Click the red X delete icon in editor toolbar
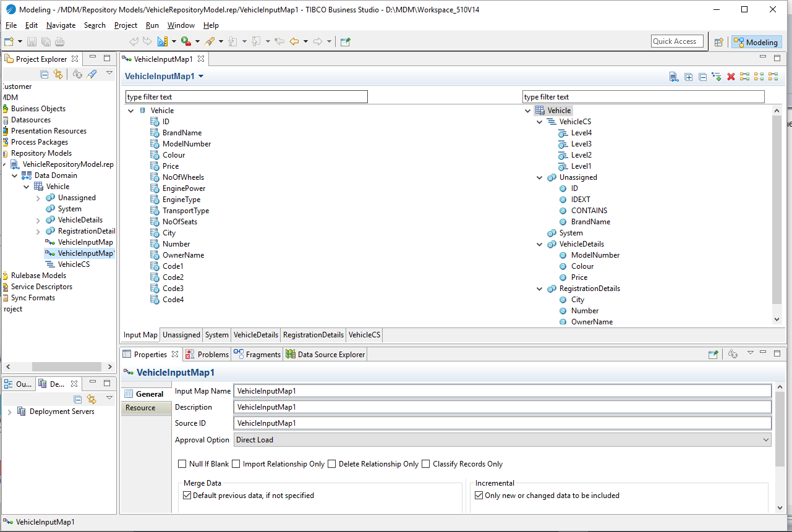792x532 pixels. click(731, 77)
